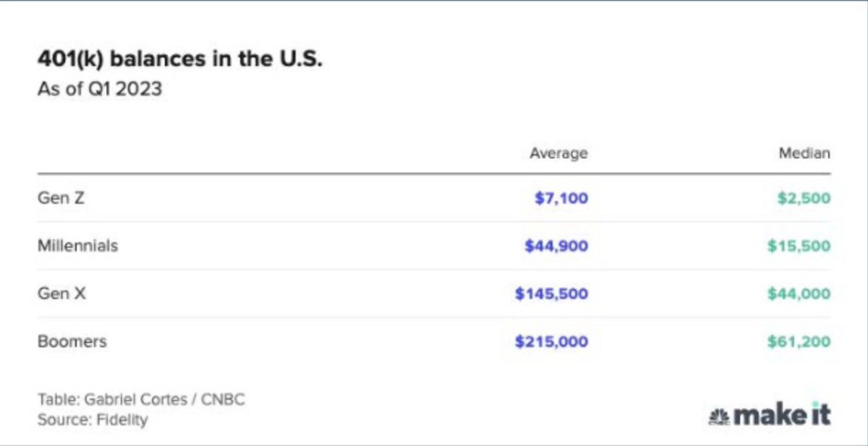Select Gen X median value $44,000
This screenshot has height=446, width=868.
click(799, 294)
